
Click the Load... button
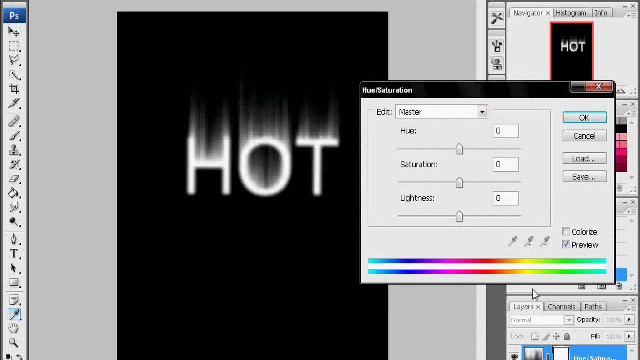(584, 158)
